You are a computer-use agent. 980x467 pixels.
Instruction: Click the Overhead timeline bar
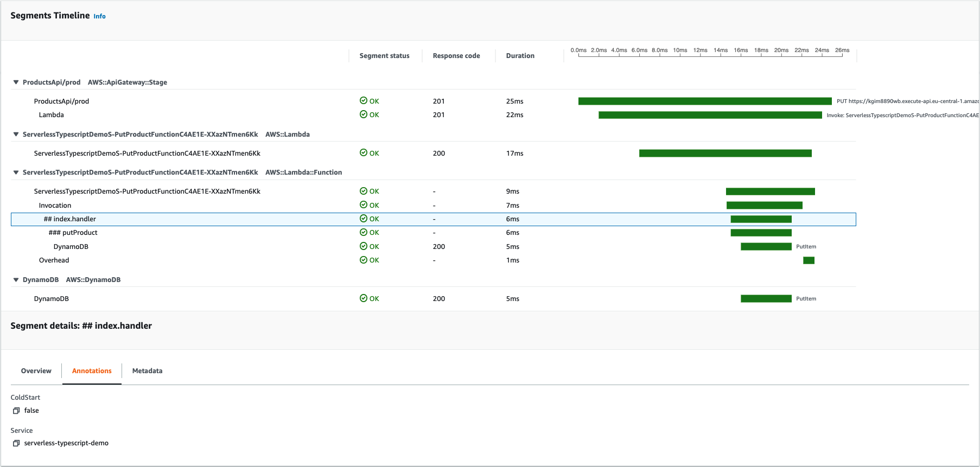[x=809, y=260]
